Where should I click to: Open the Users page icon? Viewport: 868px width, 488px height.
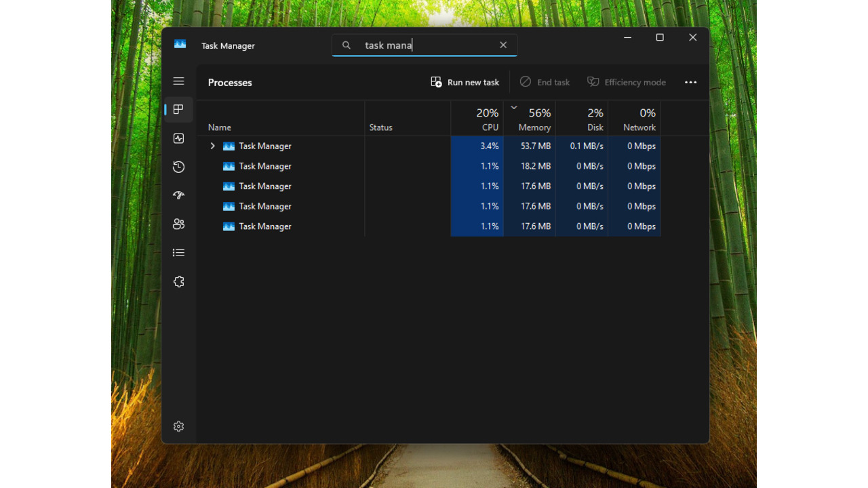point(178,224)
